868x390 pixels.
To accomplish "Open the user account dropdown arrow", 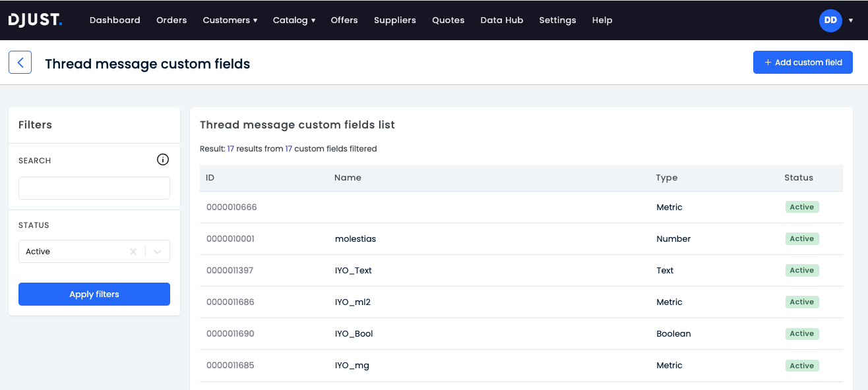I will pyautogui.click(x=851, y=20).
